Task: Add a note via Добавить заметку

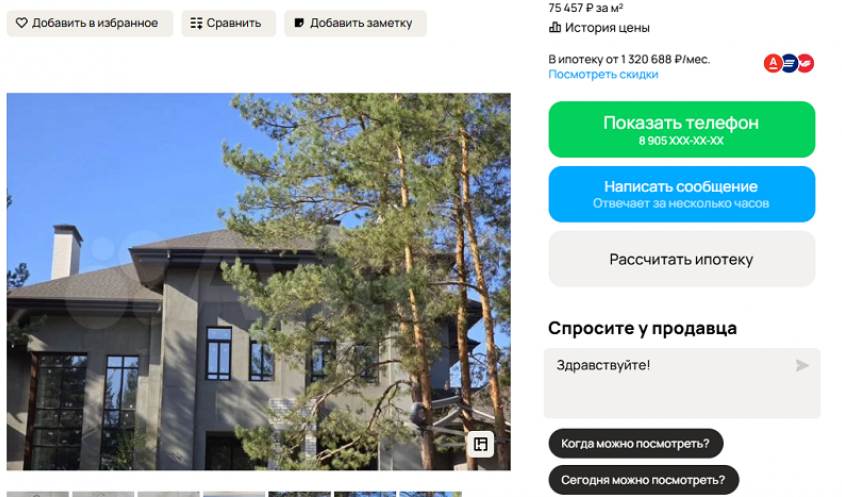Action: coord(355,23)
